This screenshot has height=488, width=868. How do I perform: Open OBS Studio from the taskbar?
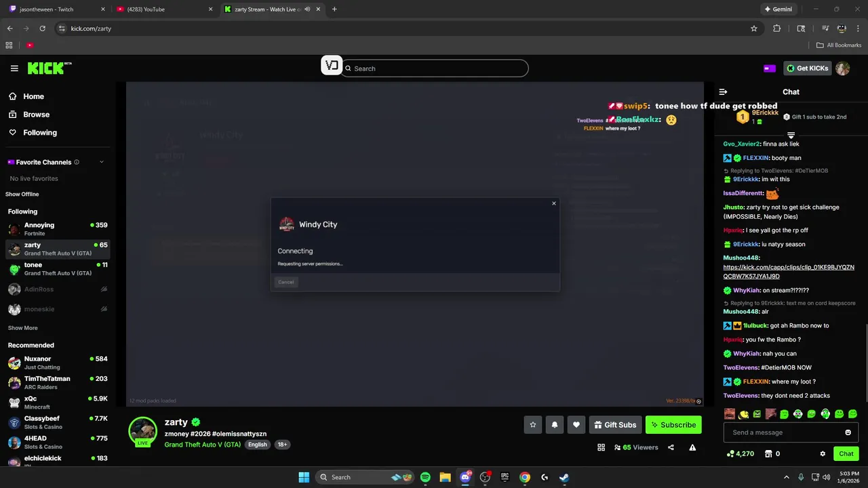point(485,477)
